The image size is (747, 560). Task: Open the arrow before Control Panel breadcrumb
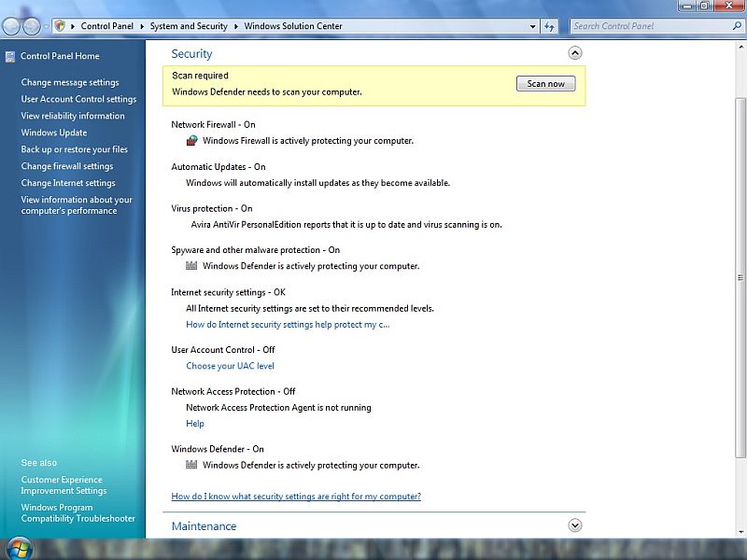pos(73,26)
